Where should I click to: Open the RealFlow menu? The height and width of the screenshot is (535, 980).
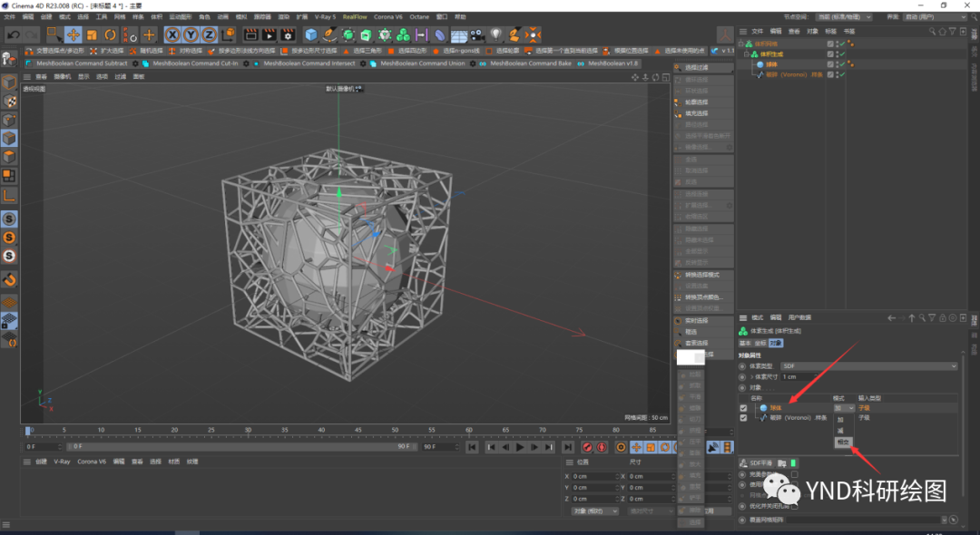click(355, 17)
